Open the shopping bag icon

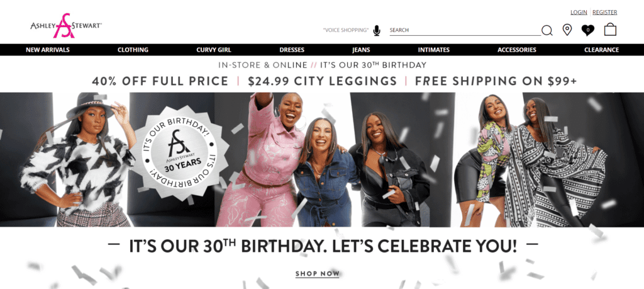tap(610, 30)
